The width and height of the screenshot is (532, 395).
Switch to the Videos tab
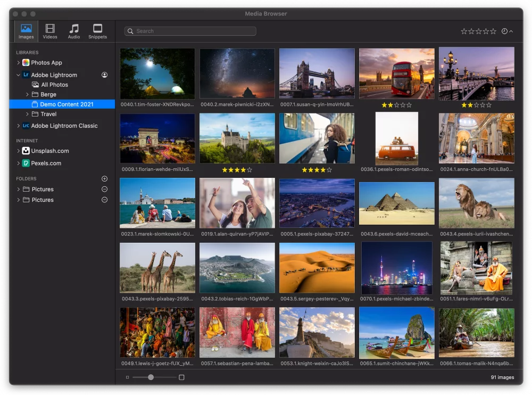tap(50, 31)
